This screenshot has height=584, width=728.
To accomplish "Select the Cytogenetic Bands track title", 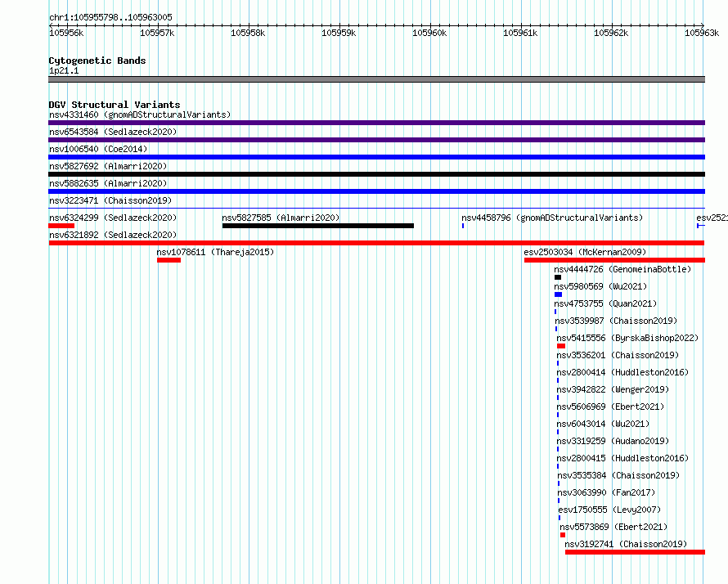I will [x=97, y=61].
